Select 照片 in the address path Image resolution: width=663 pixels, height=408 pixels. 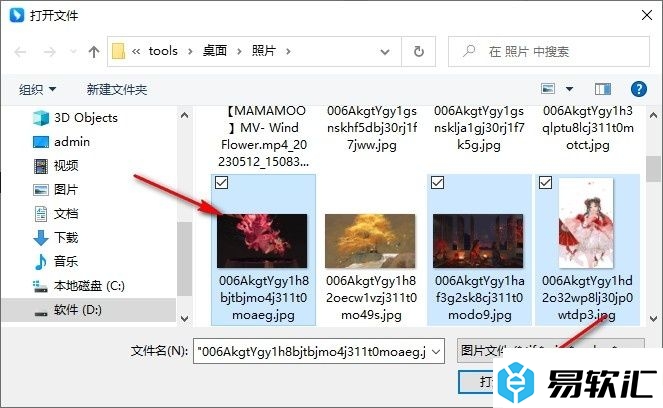263,51
